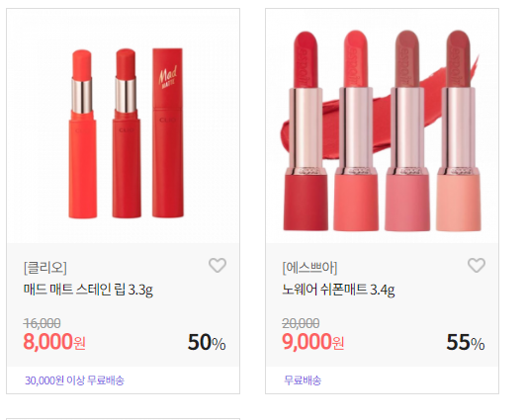
Task: Click the [에스쁘아] brand label
Action: pyautogui.click(x=309, y=267)
